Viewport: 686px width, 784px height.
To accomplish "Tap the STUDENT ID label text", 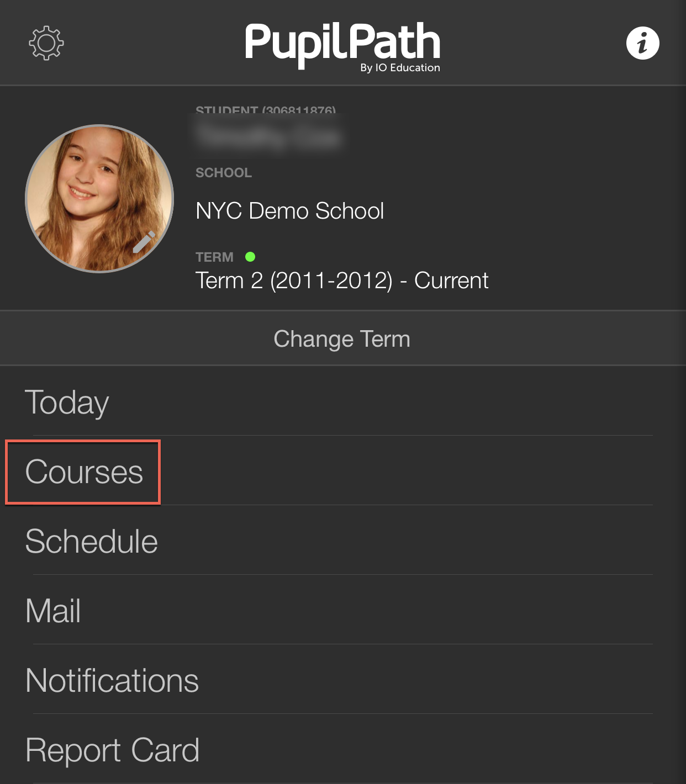I will click(266, 110).
